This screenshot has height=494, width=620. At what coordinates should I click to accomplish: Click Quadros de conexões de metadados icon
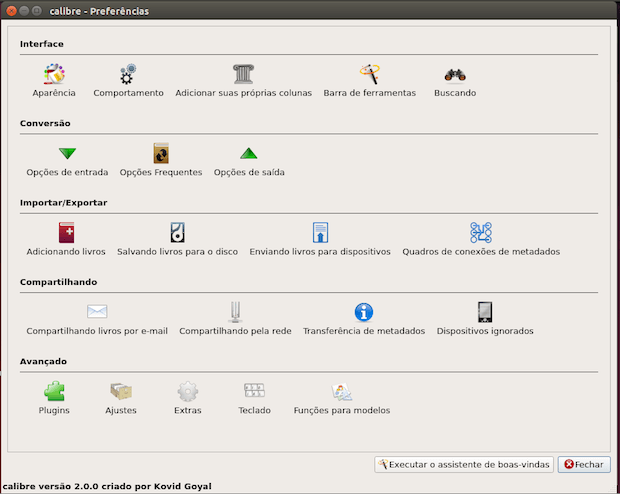pyautogui.click(x=481, y=233)
